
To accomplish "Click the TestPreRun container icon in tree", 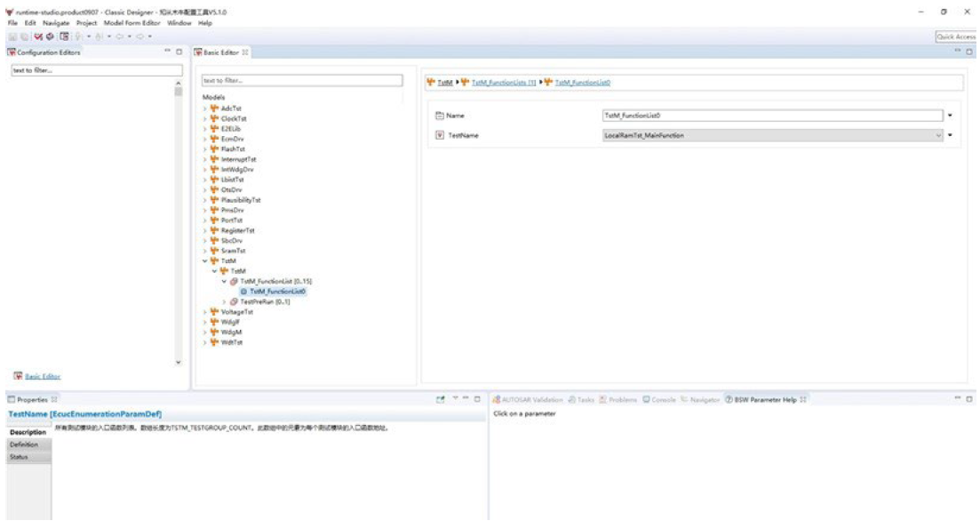I will tap(235, 301).
